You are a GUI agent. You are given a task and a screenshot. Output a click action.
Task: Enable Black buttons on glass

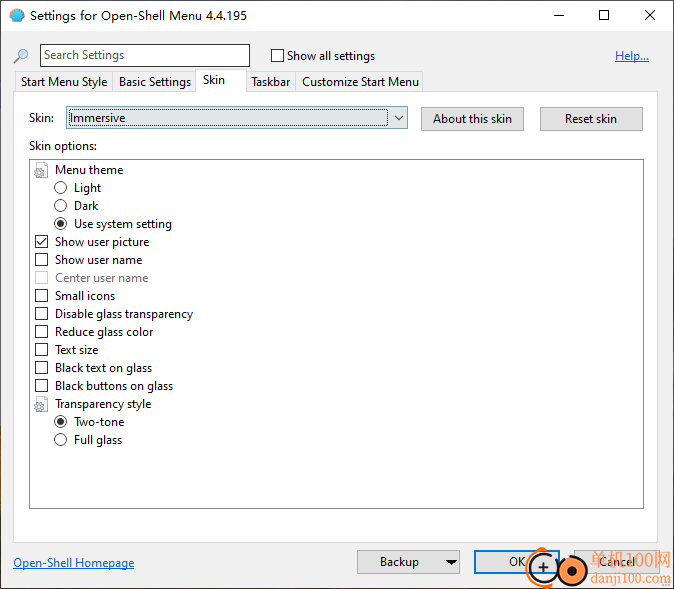click(x=42, y=386)
